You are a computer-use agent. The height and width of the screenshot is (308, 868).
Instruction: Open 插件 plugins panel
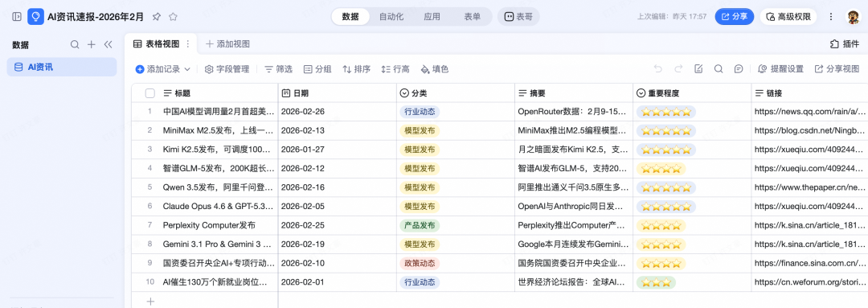(x=845, y=43)
